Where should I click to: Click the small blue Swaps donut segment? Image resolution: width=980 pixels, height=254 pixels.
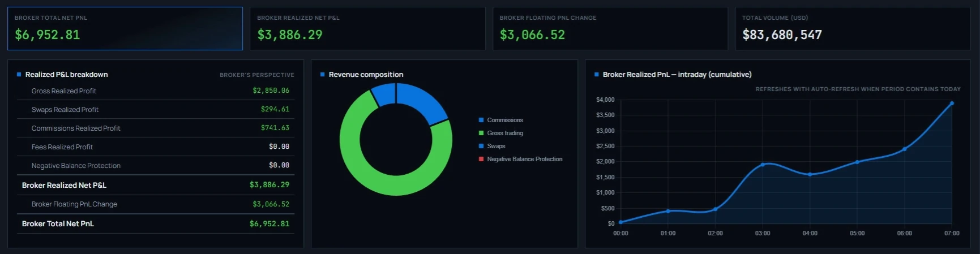[x=384, y=94]
